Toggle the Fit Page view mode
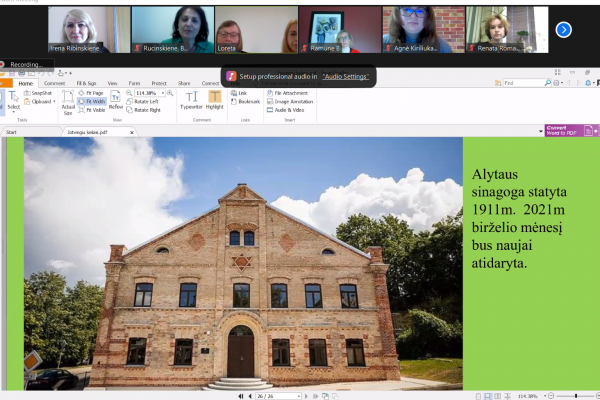 coord(91,93)
